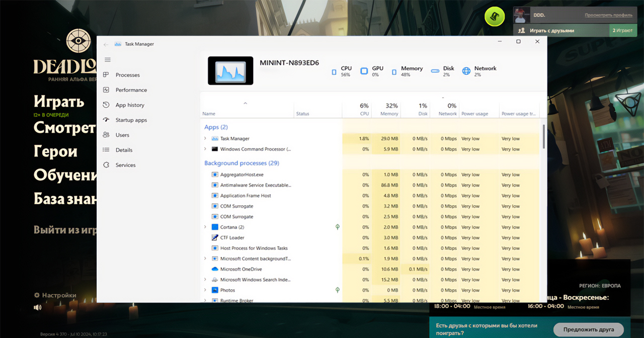Click the GPU 0% summary indicator
Screen dimensions: 644x338
coord(372,71)
